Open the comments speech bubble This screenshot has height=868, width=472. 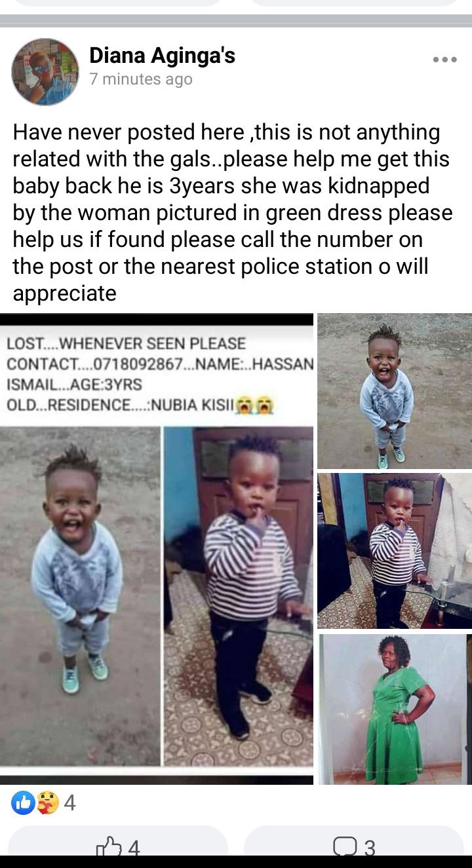[345, 847]
